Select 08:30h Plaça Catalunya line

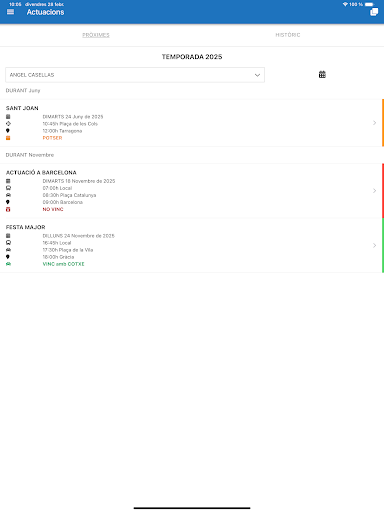69,195
